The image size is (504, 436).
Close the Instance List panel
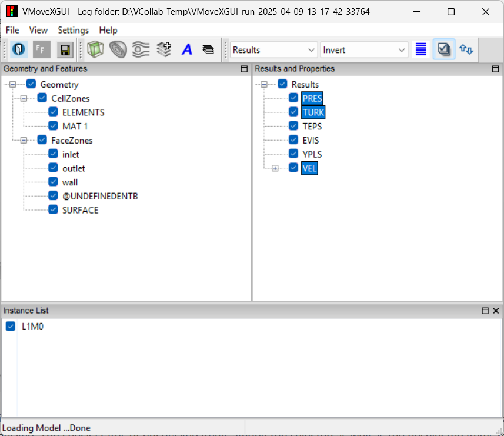click(496, 311)
